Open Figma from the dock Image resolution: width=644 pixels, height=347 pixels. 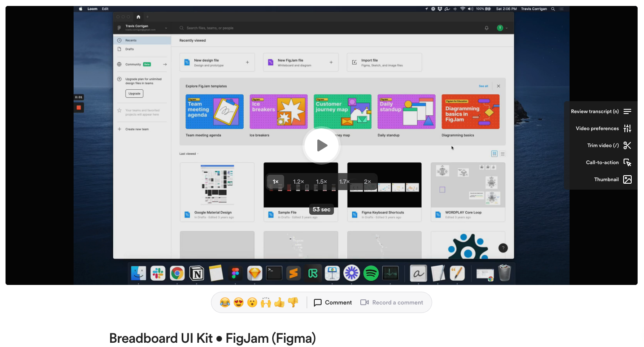pyautogui.click(x=235, y=273)
